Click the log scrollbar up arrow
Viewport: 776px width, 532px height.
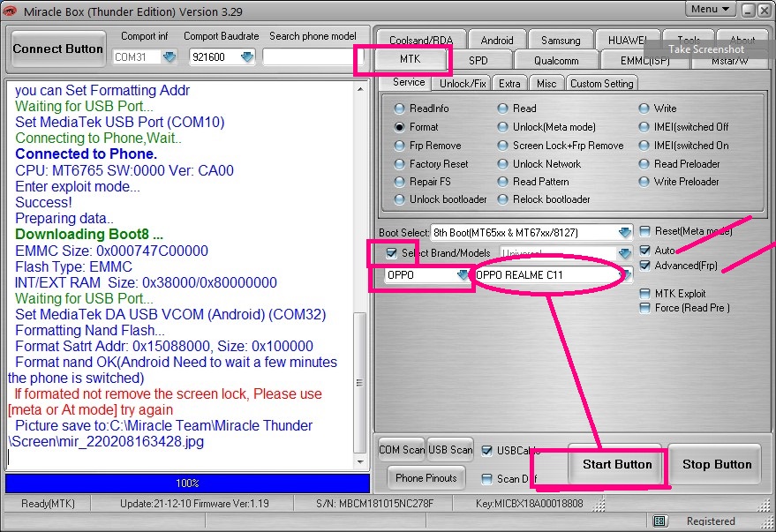coord(360,89)
